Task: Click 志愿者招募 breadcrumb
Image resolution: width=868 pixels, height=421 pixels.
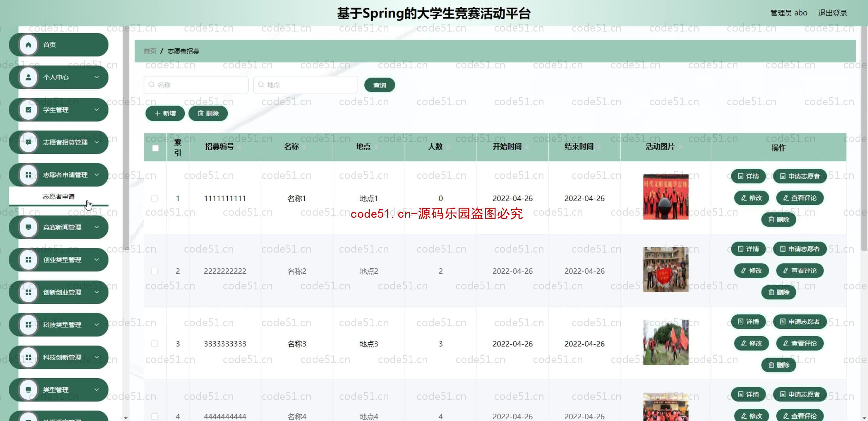Action: click(183, 51)
